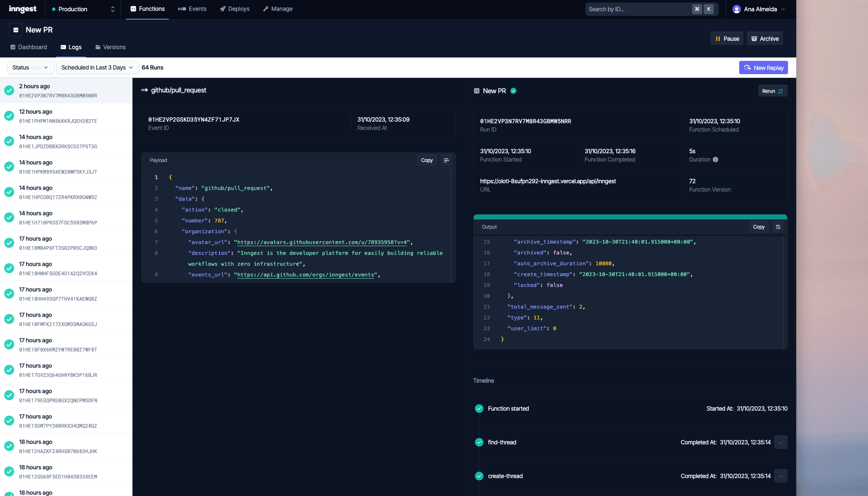This screenshot has width=868, height=496.
Task: Click status check icon of run 01HE18HH493GP7THV41KAEWGRZ
Action: (9, 294)
